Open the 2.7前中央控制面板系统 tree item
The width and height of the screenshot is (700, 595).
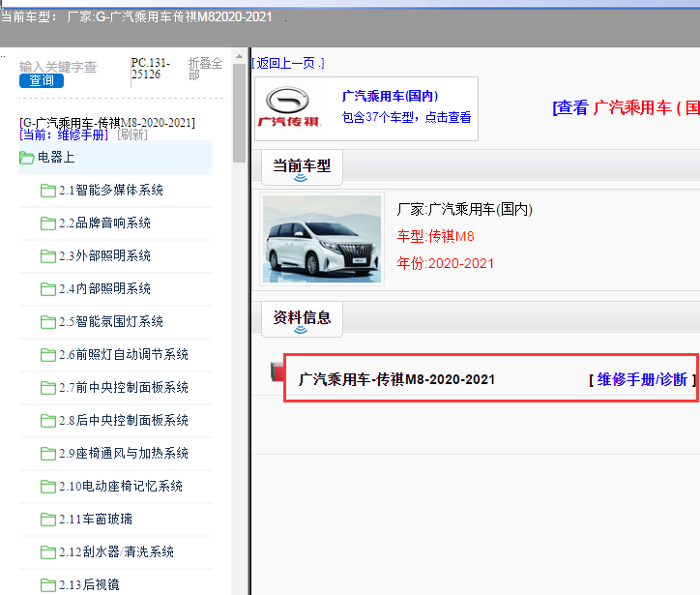click(x=124, y=387)
